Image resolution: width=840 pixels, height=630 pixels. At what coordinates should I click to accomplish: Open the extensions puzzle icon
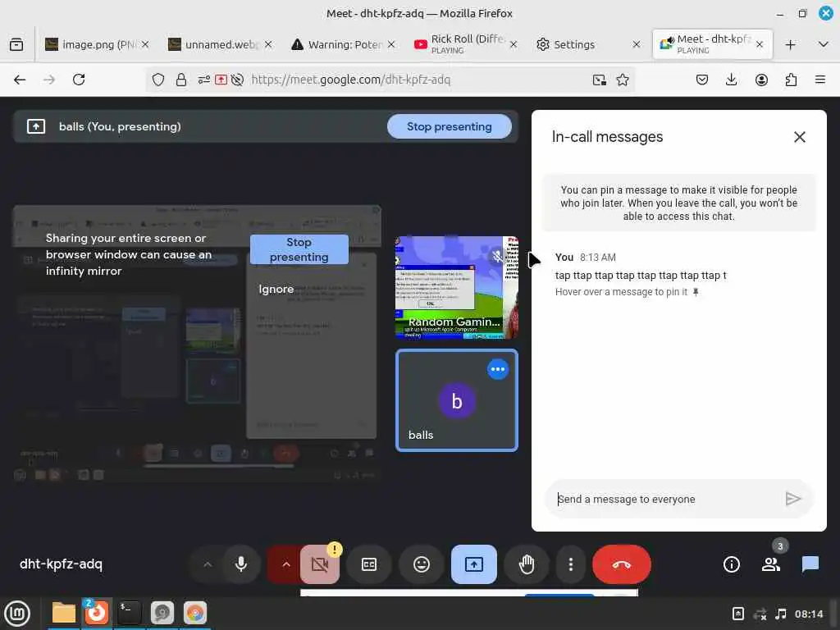(x=791, y=80)
